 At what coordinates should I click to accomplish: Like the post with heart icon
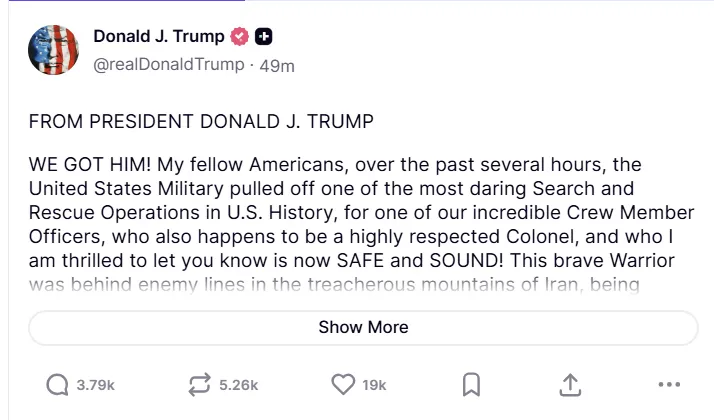coord(343,384)
